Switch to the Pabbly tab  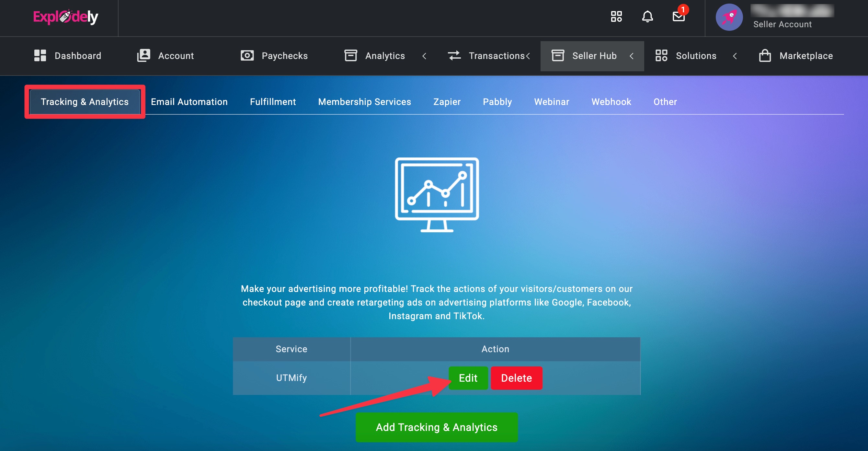pos(497,102)
